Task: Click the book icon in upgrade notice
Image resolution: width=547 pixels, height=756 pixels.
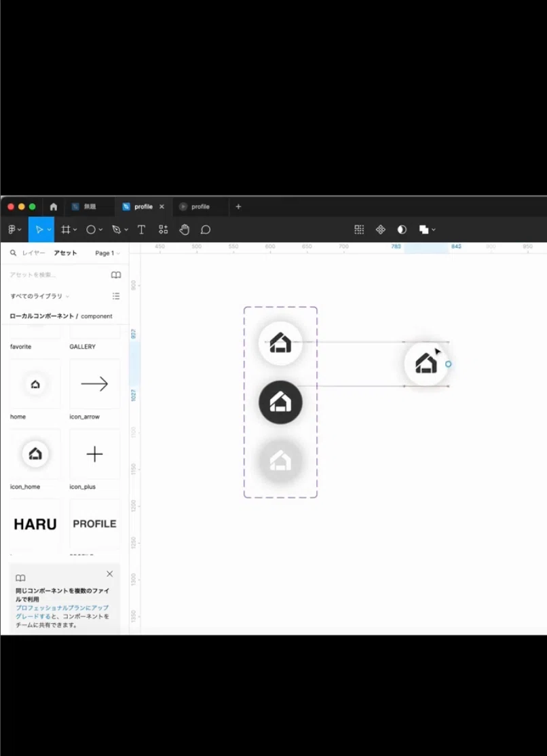Action: [20, 578]
